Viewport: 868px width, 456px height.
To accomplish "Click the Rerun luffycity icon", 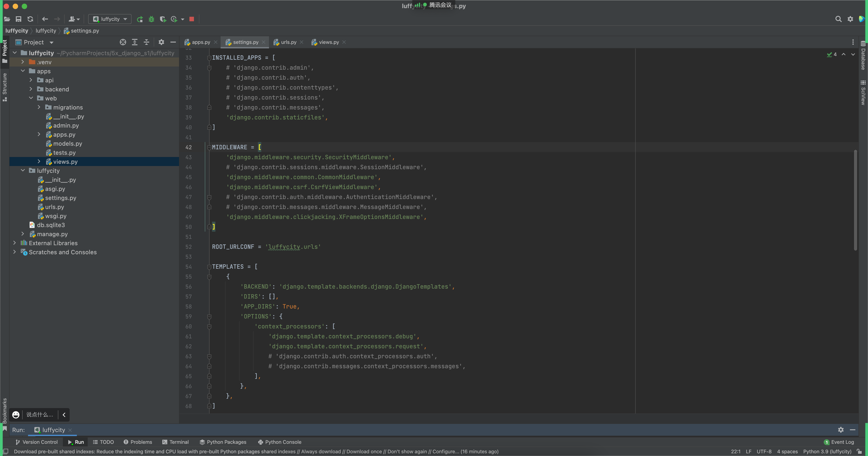I will click(140, 19).
